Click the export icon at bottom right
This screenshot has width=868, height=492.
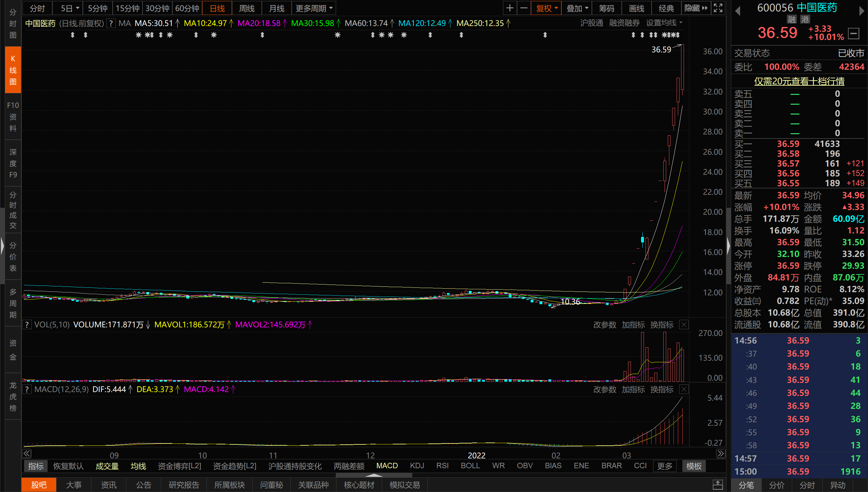point(718,485)
